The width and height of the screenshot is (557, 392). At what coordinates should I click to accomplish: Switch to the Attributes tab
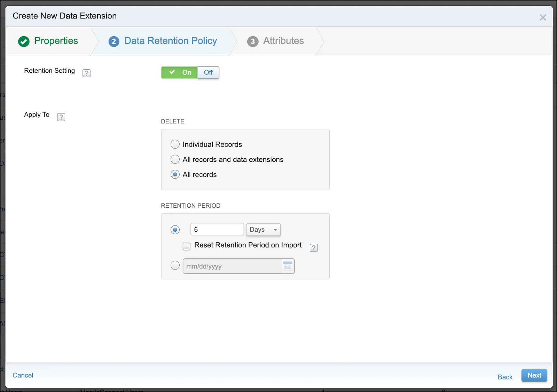283,41
